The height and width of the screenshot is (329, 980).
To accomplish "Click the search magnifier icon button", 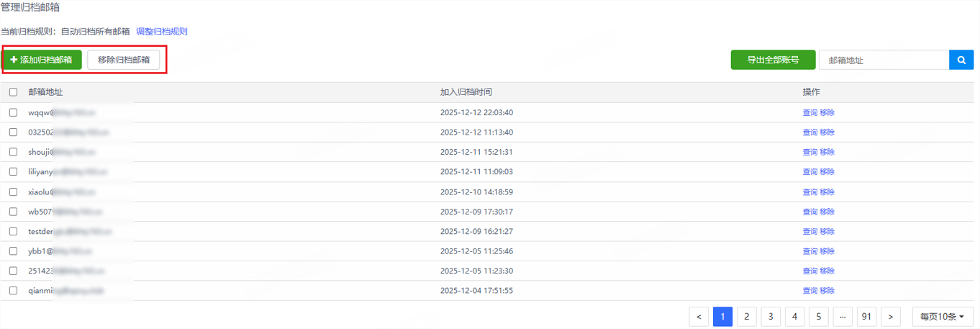I will click(x=961, y=60).
